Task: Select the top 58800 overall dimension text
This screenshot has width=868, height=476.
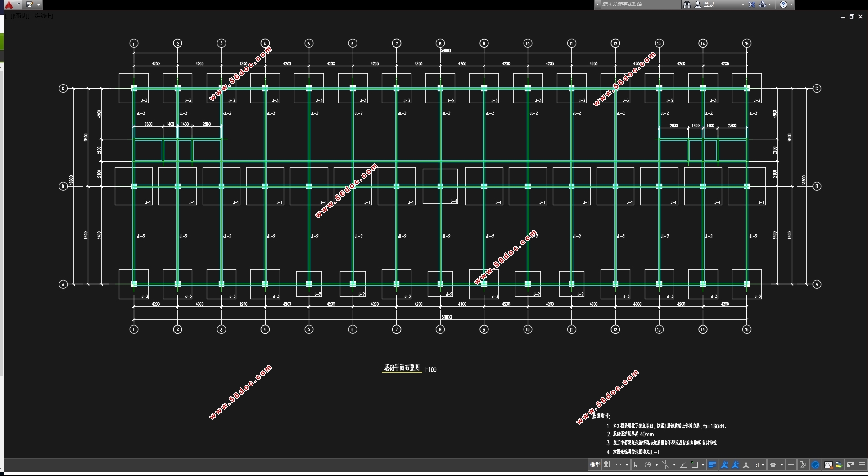Action: pos(446,50)
